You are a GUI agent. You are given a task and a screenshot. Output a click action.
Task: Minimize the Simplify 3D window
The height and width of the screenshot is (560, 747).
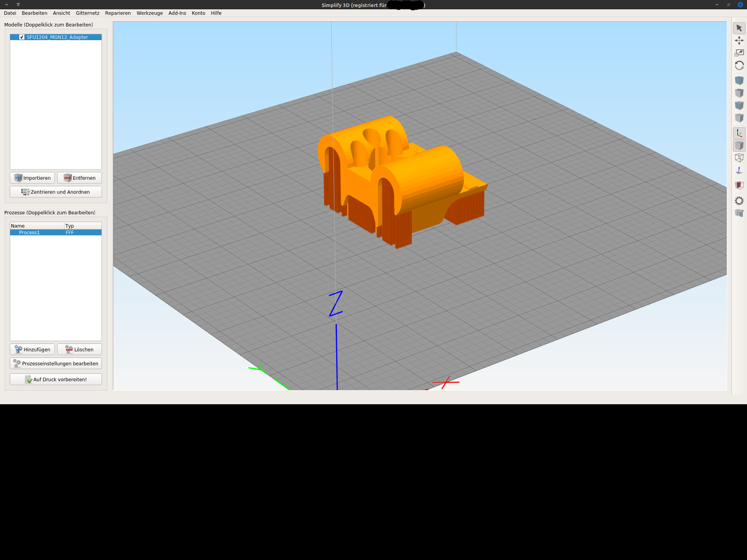(717, 5)
